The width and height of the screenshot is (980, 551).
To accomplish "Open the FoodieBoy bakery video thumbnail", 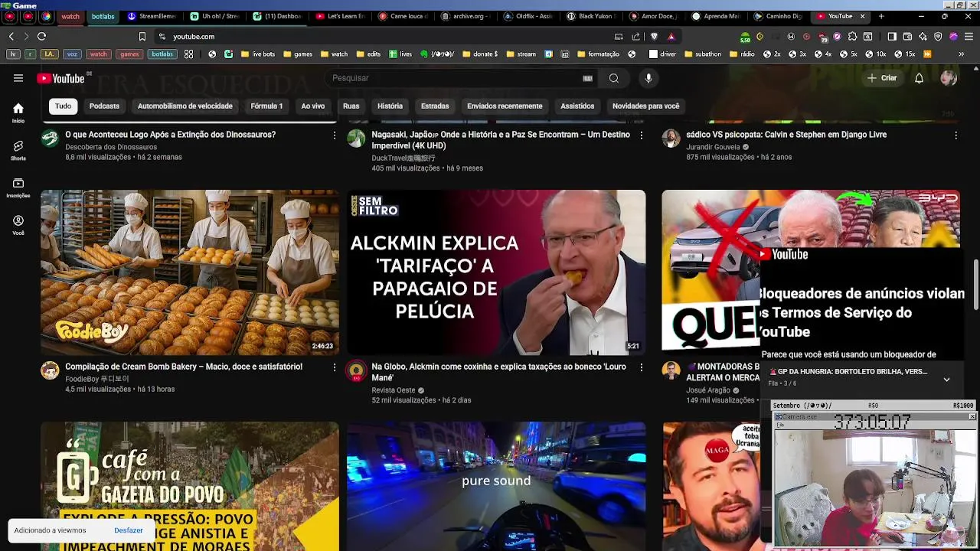I will [189, 272].
